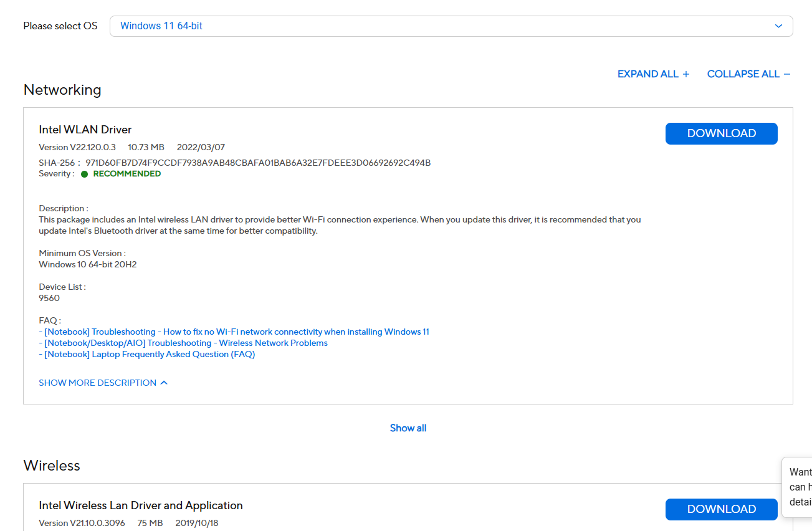Open Laptop Frequently Asked Question (FAQ) link
The image size is (812, 531).
pyautogui.click(x=147, y=354)
